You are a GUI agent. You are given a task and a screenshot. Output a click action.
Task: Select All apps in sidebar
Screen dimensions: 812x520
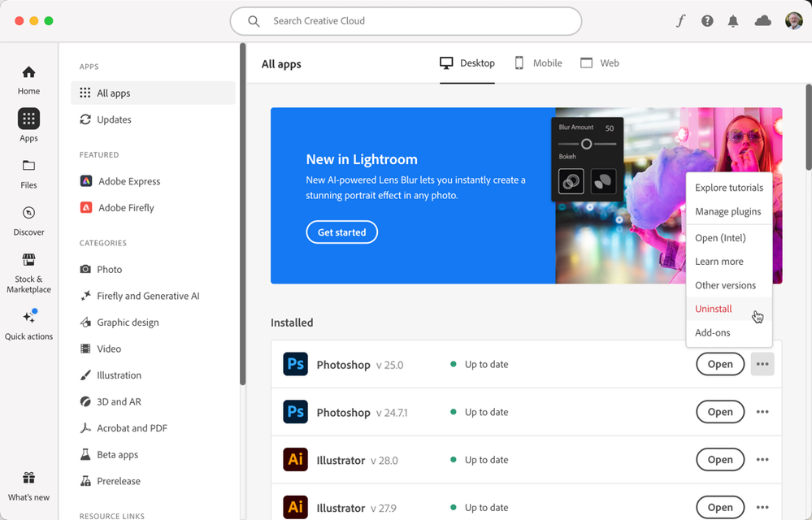[x=153, y=93]
